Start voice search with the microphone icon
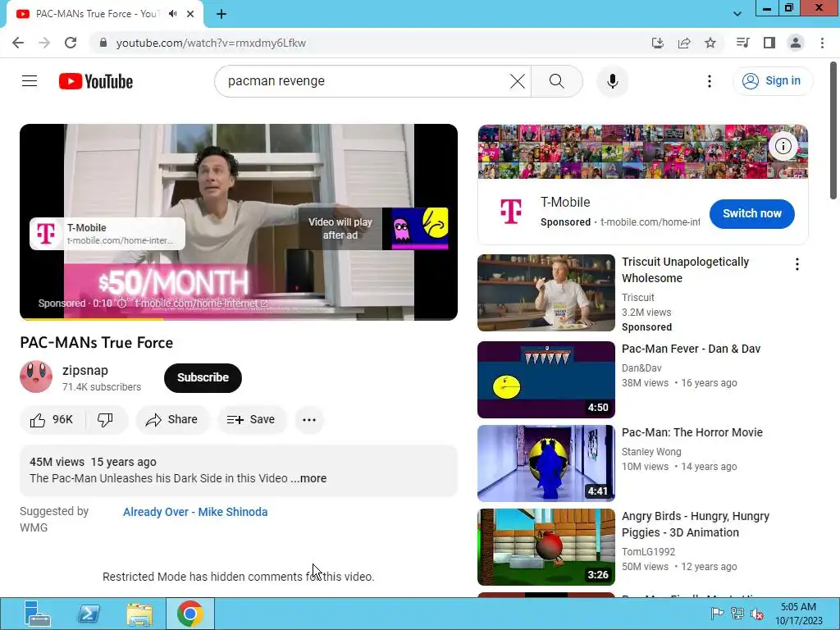The image size is (840, 630). coord(612,81)
